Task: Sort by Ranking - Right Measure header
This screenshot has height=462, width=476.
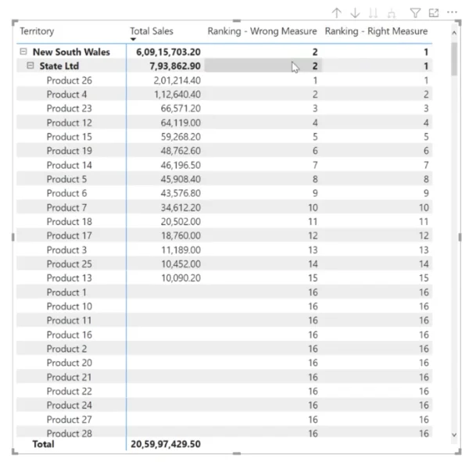Action: (376, 31)
